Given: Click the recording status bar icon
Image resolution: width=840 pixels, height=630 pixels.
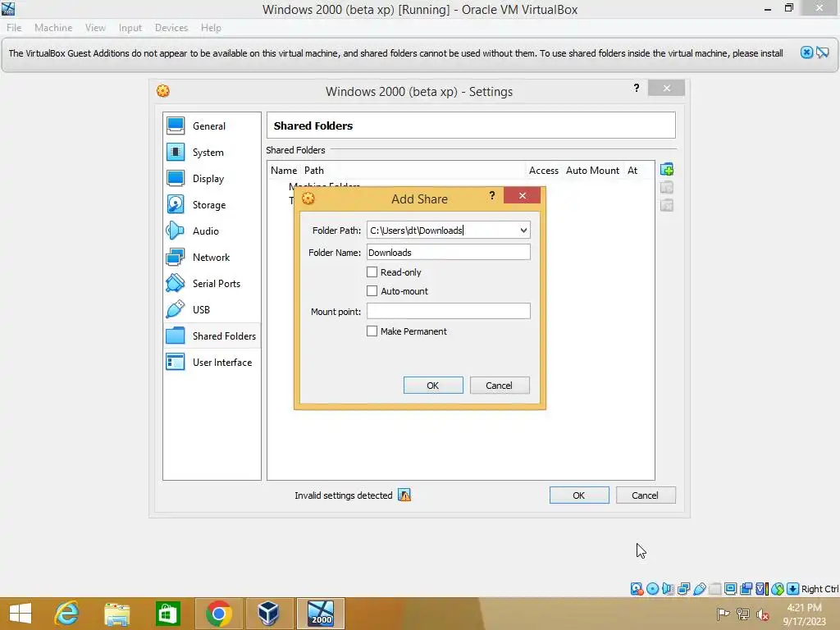Looking at the screenshot, I should tap(746, 589).
